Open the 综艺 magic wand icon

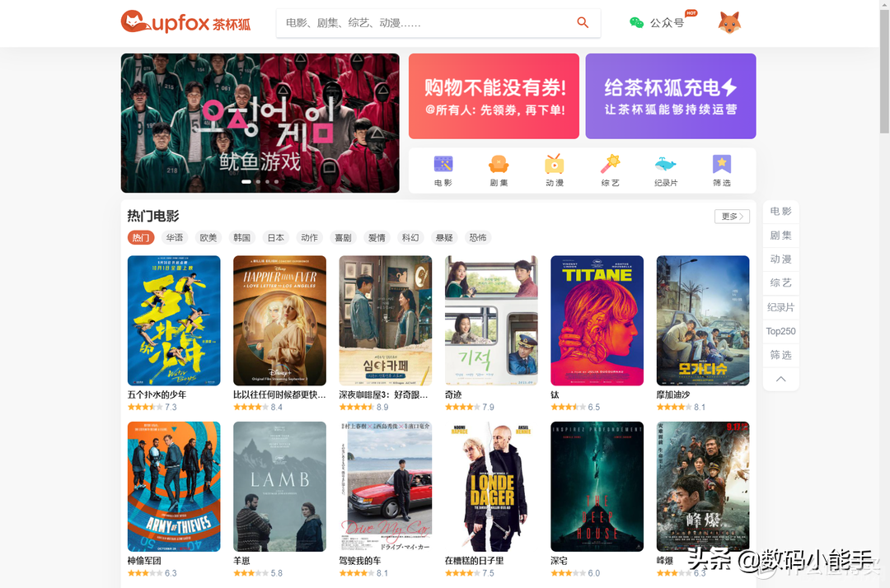[610, 165]
